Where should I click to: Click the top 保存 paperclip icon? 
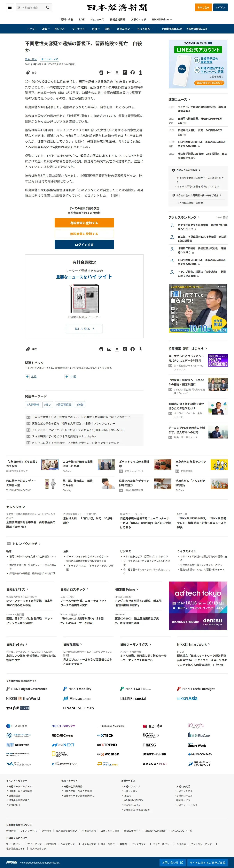tap(28, 72)
